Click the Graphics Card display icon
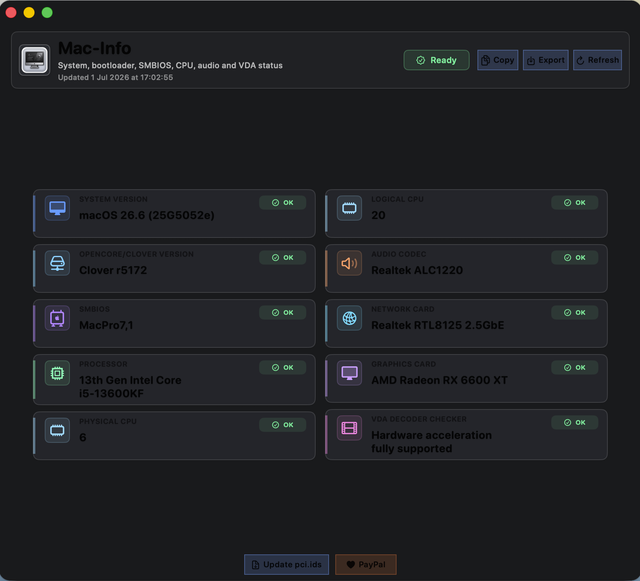 coord(349,373)
